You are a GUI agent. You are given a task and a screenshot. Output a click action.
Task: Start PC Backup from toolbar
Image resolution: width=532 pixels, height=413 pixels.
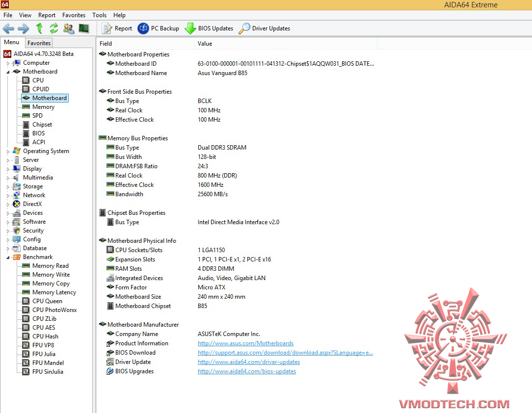coord(159,28)
